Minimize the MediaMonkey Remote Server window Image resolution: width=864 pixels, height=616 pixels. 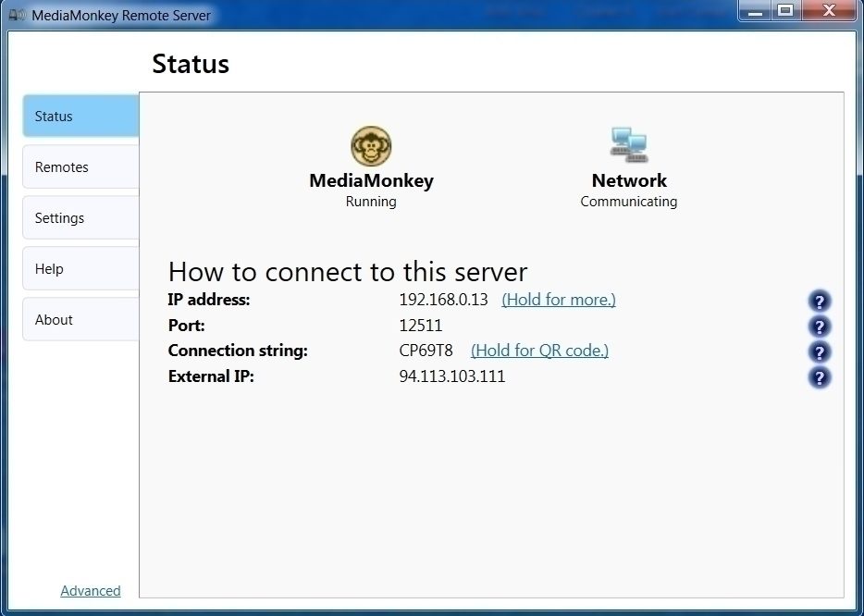click(756, 11)
